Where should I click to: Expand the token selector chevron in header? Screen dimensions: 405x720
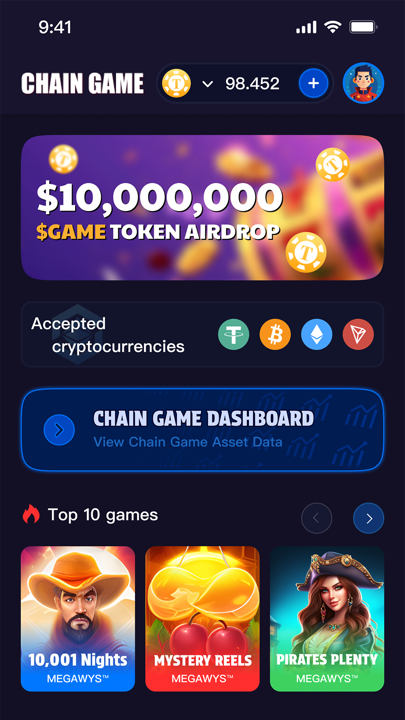click(x=208, y=84)
